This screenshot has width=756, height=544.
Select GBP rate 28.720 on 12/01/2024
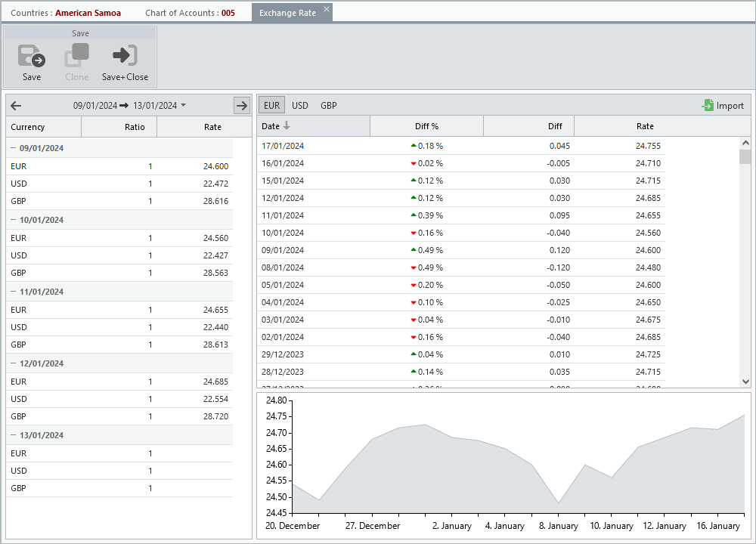point(215,416)
